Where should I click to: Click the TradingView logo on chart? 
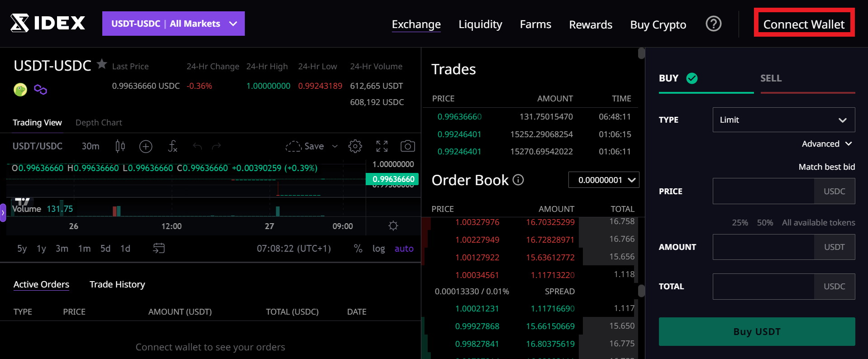tap(22, 202)
